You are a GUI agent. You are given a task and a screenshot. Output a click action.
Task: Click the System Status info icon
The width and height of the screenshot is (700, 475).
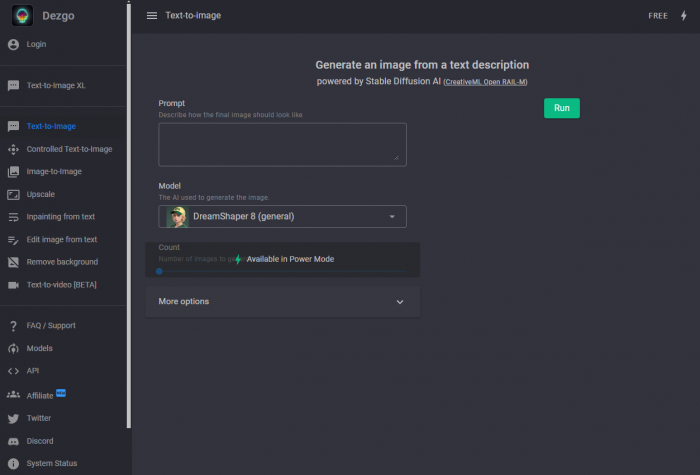13,463
